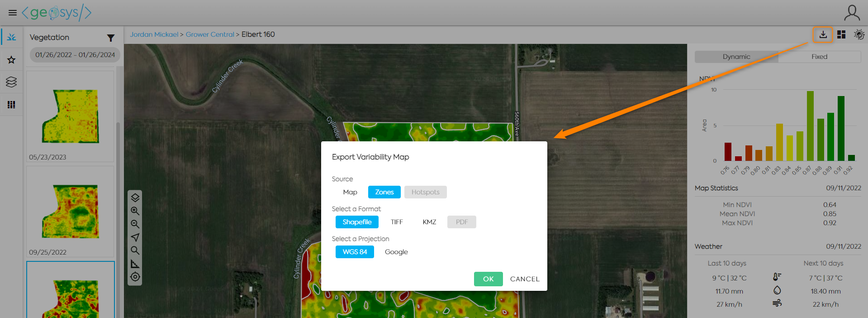Choose TIFF export format
The image size is (868, 318).
pos(397,222)
